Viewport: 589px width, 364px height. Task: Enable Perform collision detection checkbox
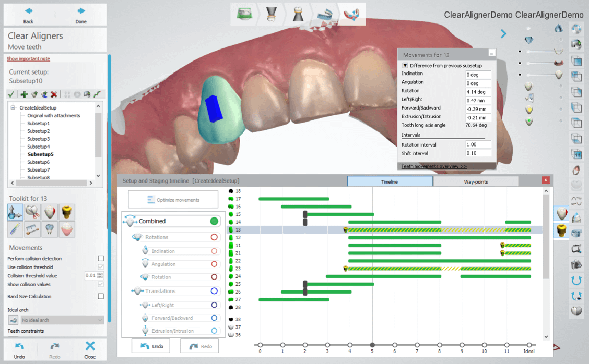pos(101,259)
